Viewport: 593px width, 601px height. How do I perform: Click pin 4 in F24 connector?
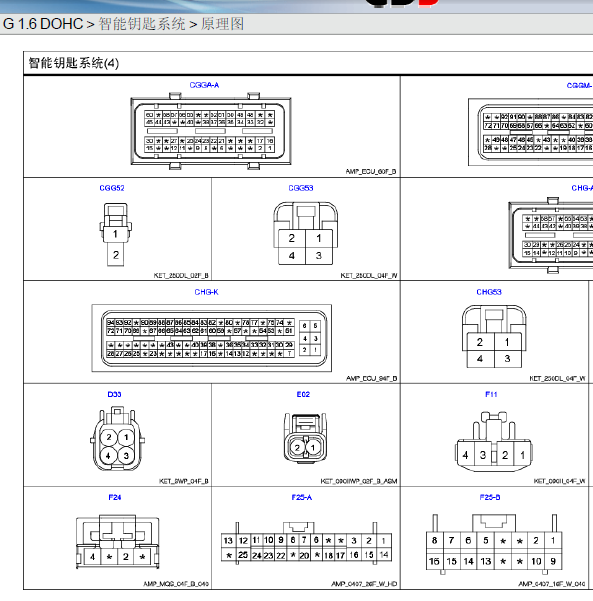(92, 557)
